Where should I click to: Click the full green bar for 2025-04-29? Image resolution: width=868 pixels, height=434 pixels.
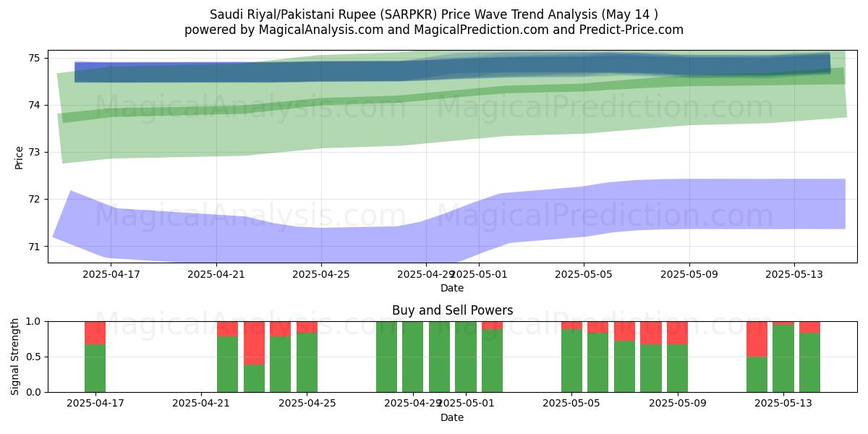tap(413, 357)
